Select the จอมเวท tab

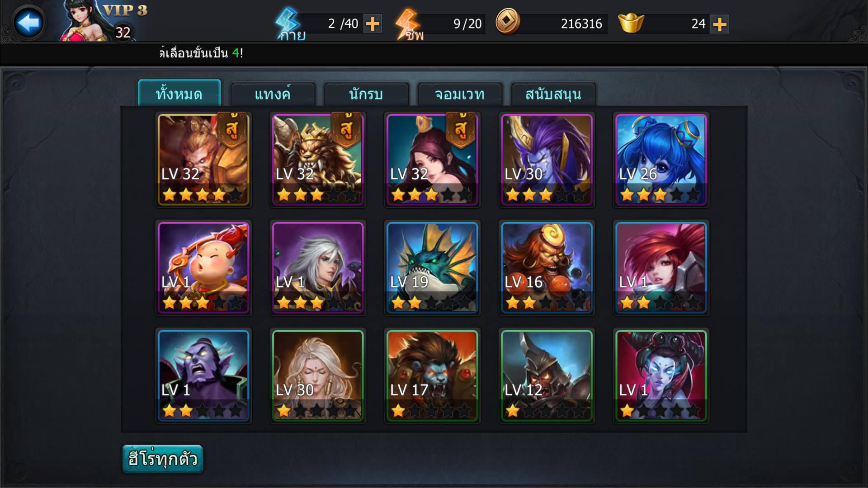tap(460, 94)
